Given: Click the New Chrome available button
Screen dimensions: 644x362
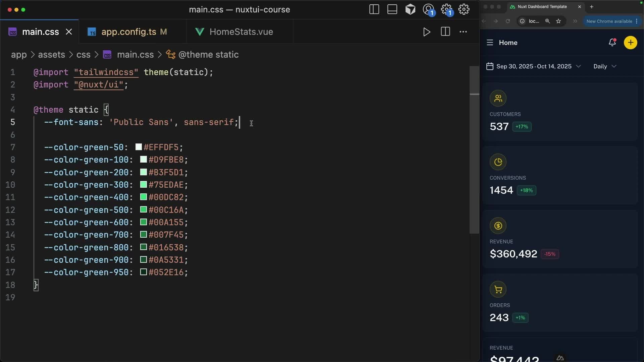Looking at the screenshot, I should (609, 21).
